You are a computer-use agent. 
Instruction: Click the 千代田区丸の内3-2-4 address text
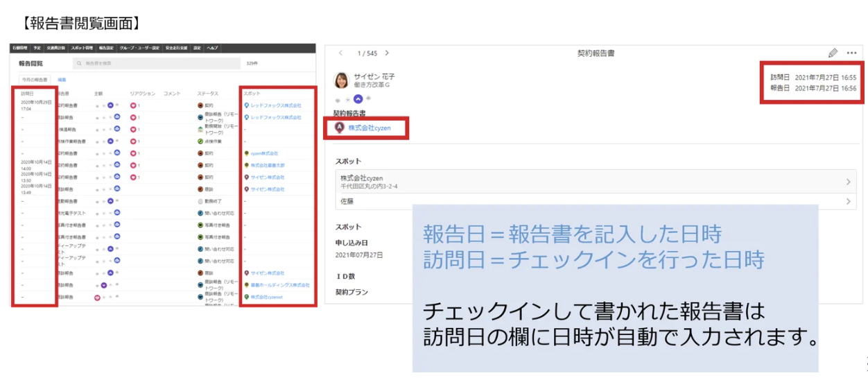pos(369,187)
